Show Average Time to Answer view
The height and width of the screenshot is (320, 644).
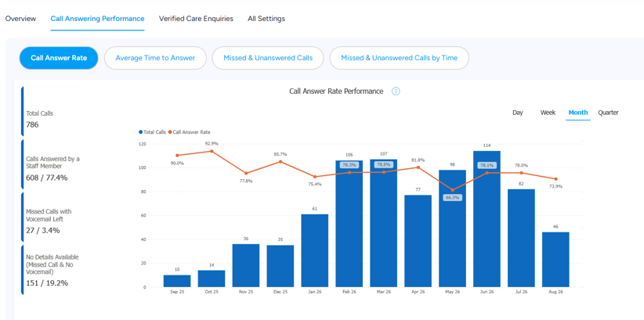(x=155, y=58)
